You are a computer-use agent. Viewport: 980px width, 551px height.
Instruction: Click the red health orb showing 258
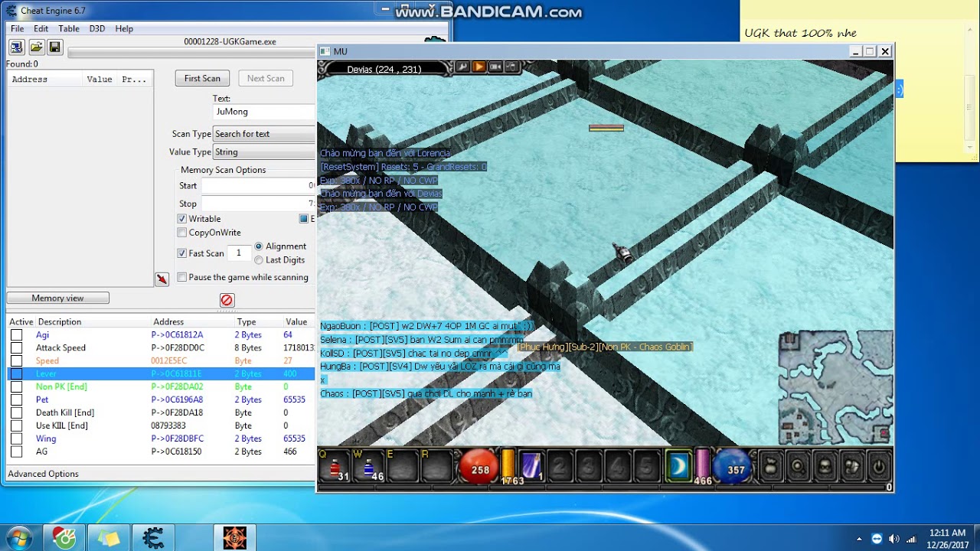479,468
